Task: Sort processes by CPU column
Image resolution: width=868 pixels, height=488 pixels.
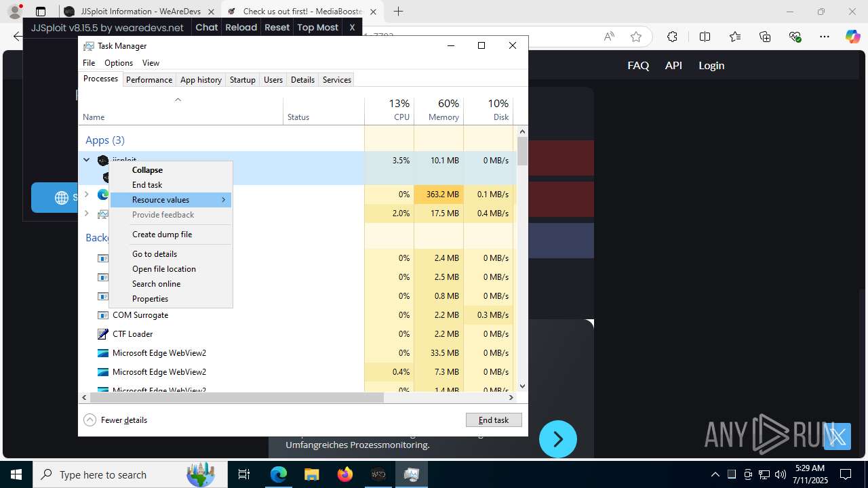Action: click(389, 110)
